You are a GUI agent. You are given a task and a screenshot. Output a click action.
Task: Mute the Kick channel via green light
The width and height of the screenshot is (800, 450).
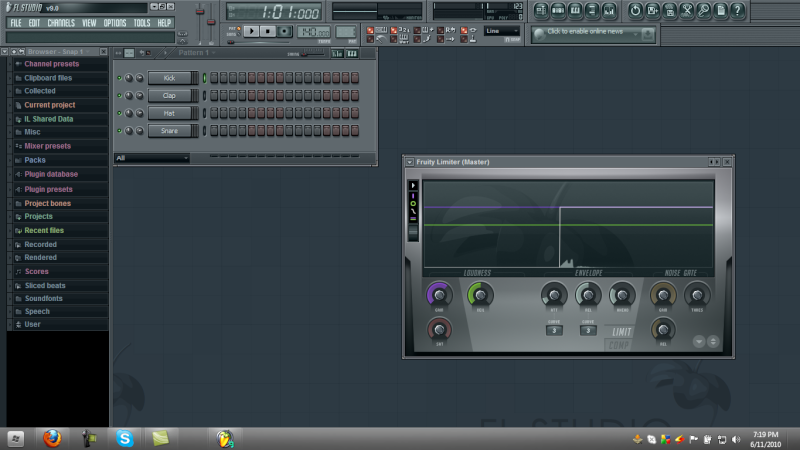click(x=119, y=78)
